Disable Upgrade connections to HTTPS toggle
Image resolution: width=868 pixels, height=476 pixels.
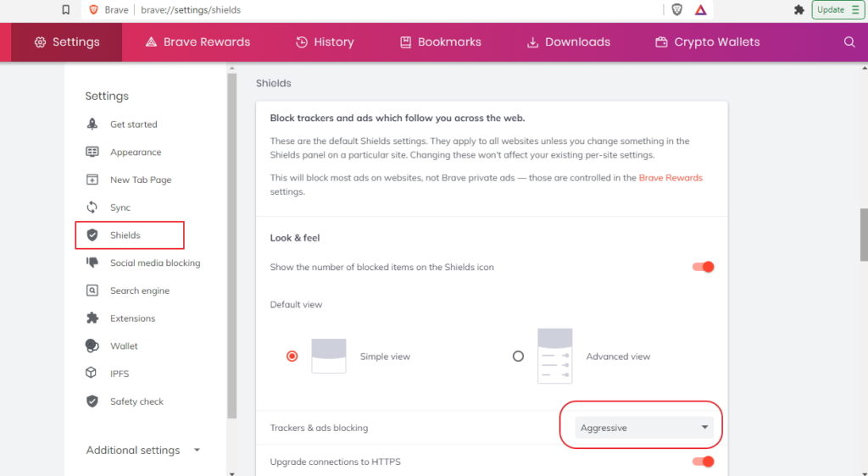click(704, 462)
